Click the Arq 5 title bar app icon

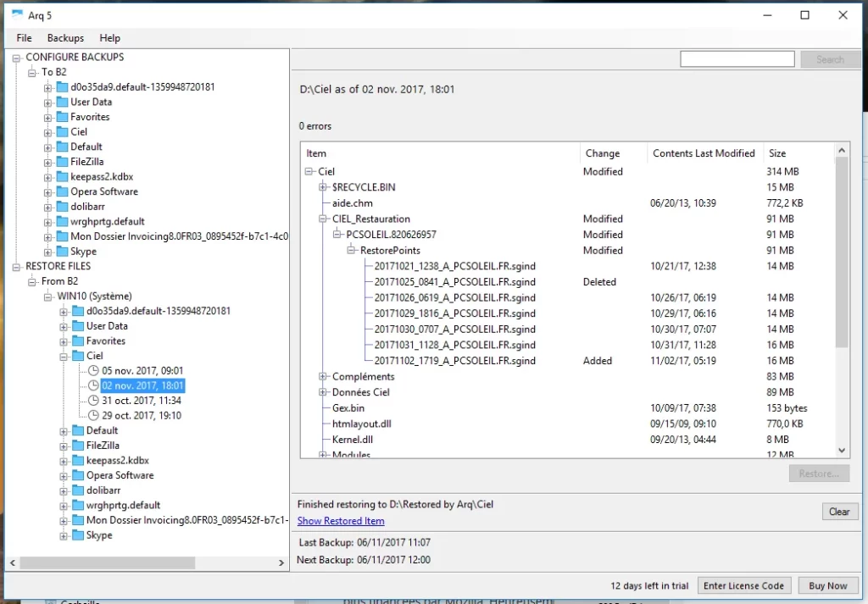tap(18, 14)
